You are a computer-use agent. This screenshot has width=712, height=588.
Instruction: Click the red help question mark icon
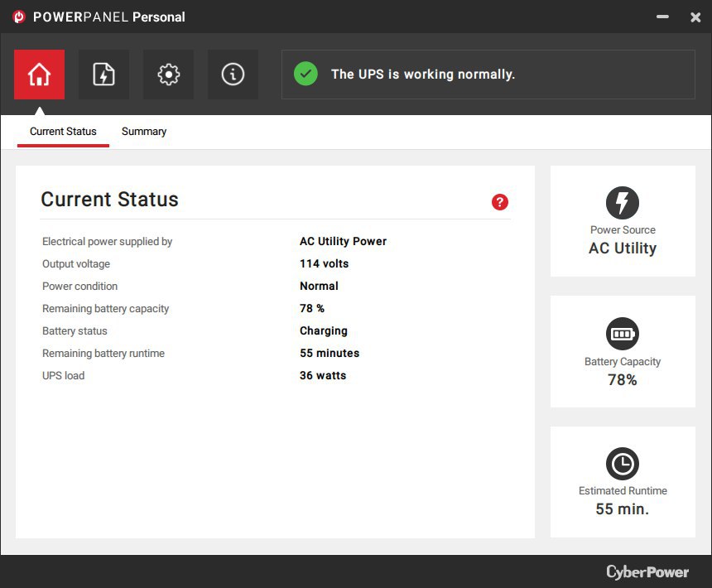click(x=500, y=202)
